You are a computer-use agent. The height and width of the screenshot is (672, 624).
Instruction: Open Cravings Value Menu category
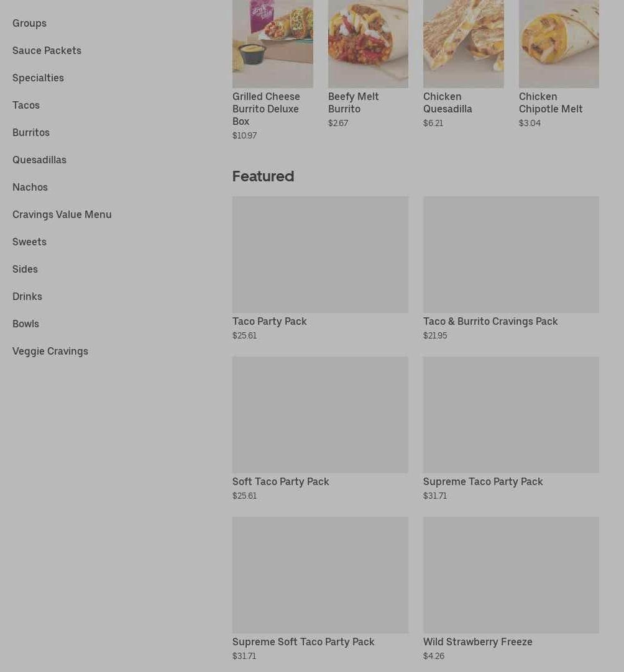tap(62, 215)
